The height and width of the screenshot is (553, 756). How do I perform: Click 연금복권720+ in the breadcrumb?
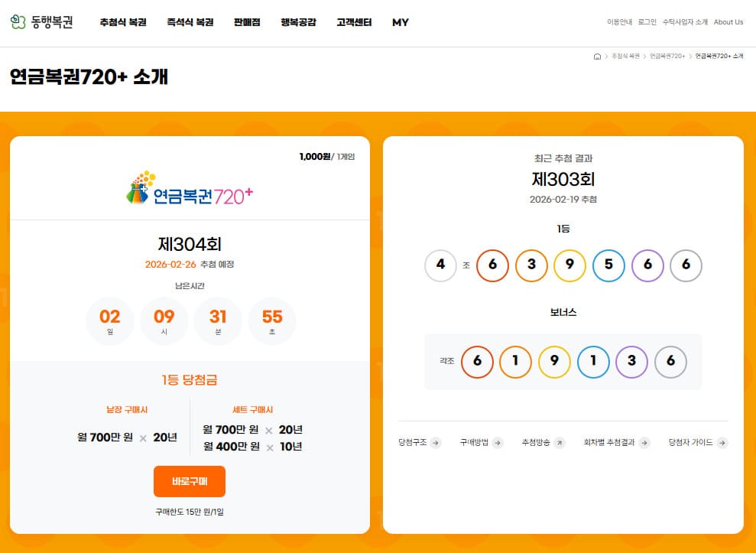(667, 57)
